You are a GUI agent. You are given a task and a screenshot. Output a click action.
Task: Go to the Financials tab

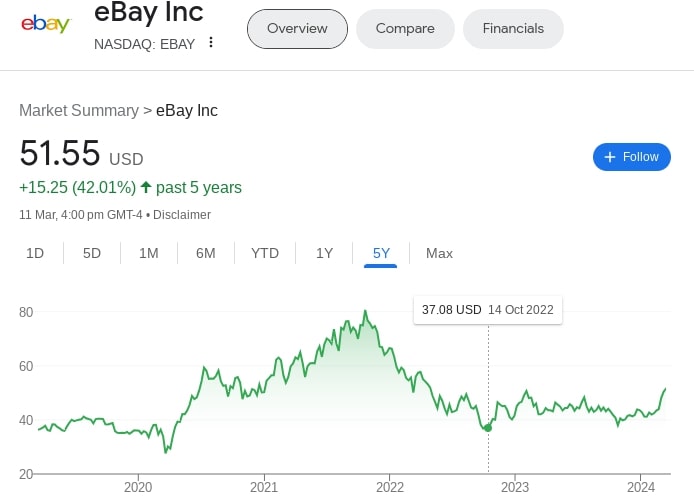click(513, 28)
